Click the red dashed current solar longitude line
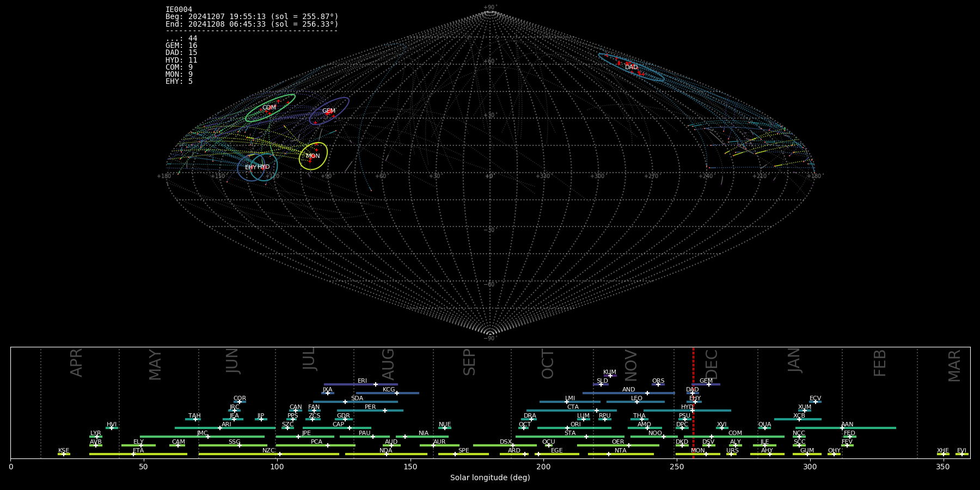The height and width of the screenshot is (490, 980). (693, 402)
